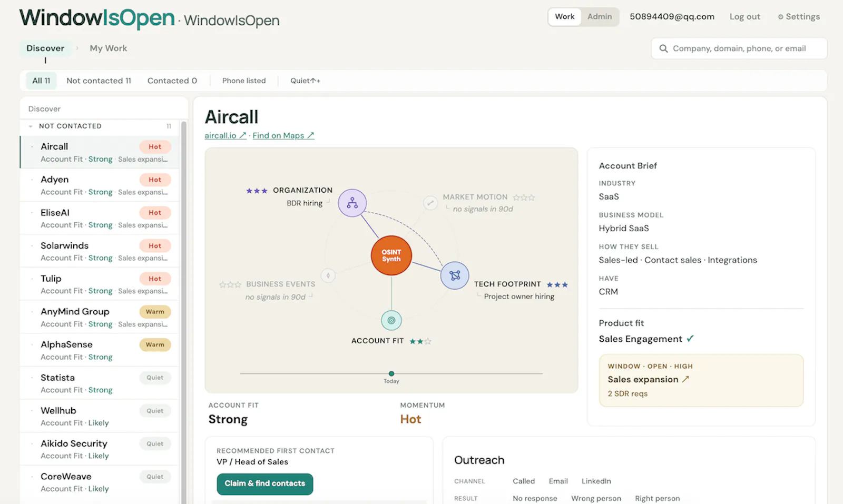The image size is (843, 504).
Task: Click the external arrow next to Sales expansion
Action: [685, 379]
